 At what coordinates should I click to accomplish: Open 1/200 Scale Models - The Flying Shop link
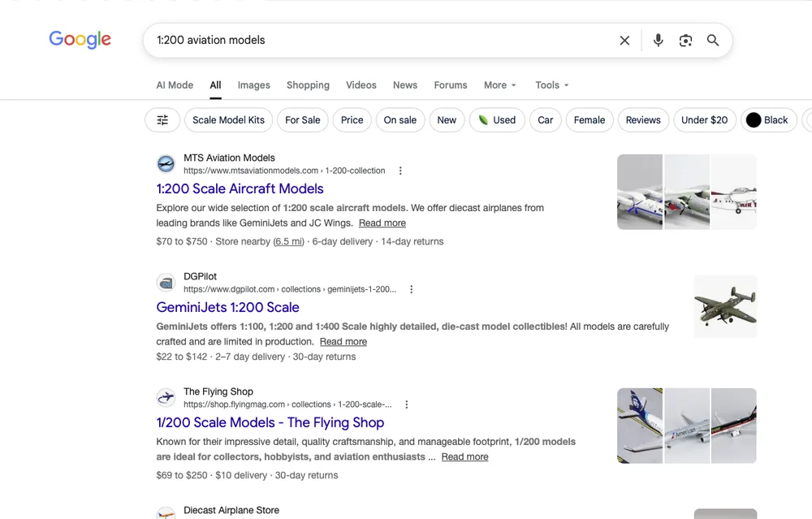[270, 422]
